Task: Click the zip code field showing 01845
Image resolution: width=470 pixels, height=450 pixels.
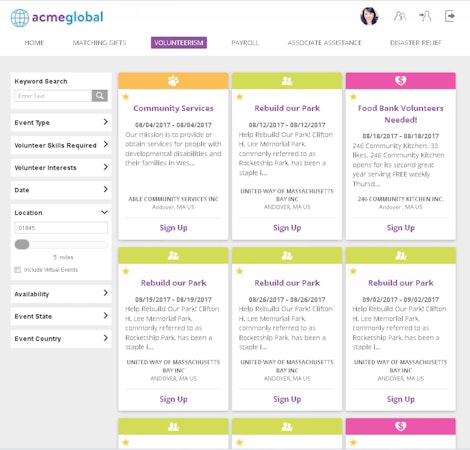Action: (61, 228)
